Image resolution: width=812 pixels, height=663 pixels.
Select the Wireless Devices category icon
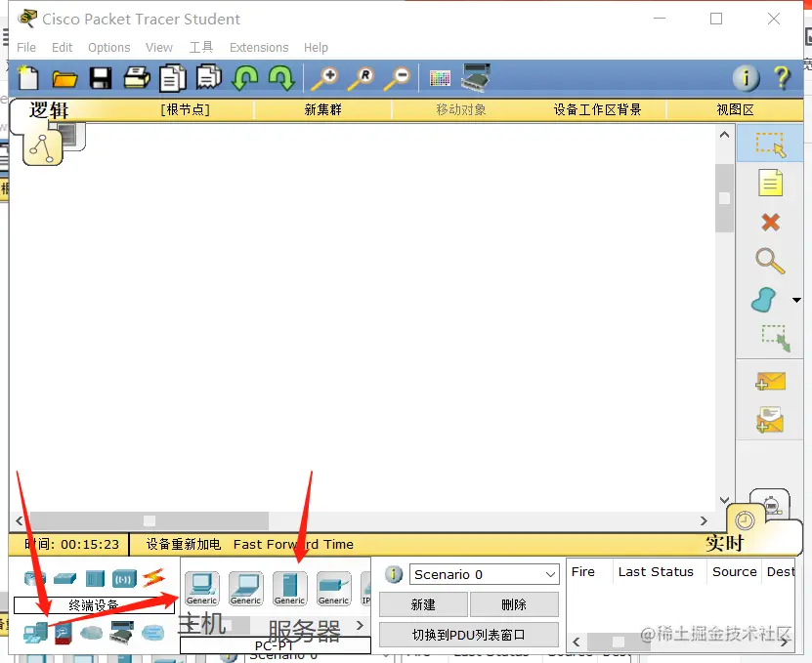124,579
